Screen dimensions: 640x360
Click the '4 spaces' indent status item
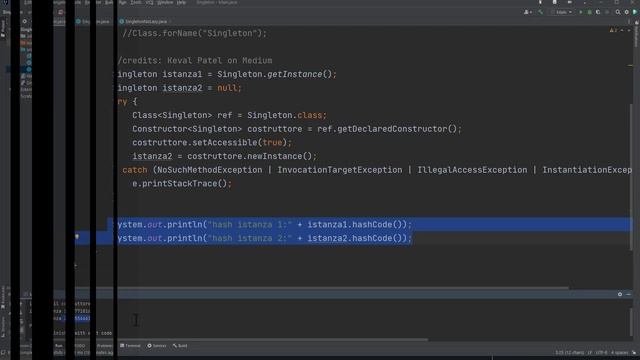619,353
